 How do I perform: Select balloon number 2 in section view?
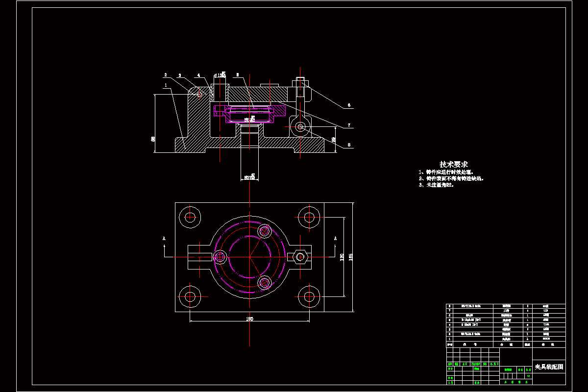166,75
